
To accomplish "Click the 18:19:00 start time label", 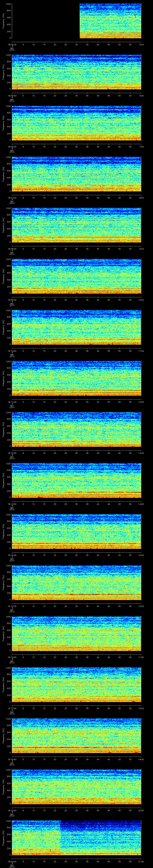I will tap(12, 810).
